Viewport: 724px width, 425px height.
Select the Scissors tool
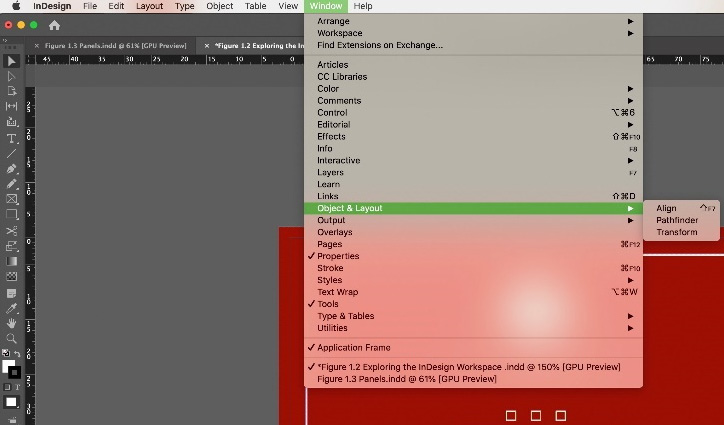point(12,231)
